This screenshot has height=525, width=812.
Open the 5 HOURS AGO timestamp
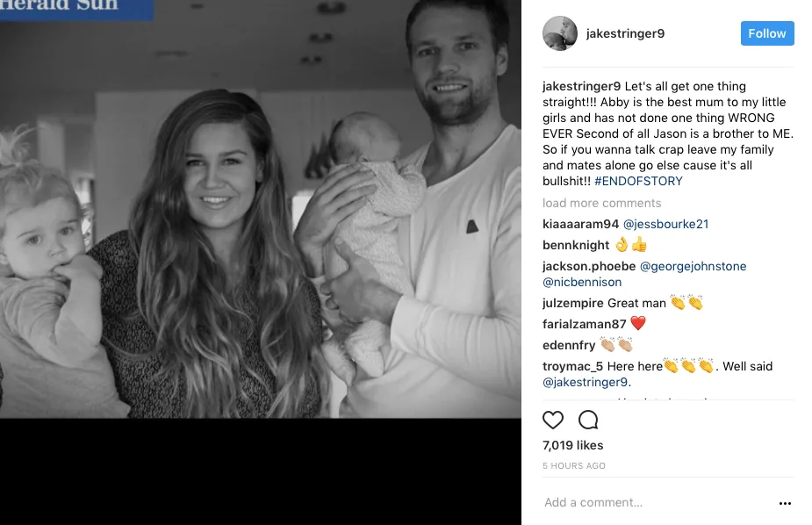coord(574,465)
